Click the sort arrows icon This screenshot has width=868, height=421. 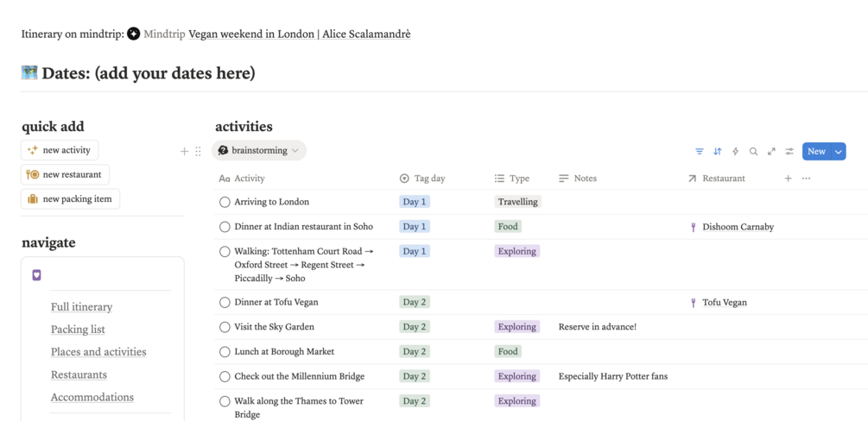(x=717, y=151)
